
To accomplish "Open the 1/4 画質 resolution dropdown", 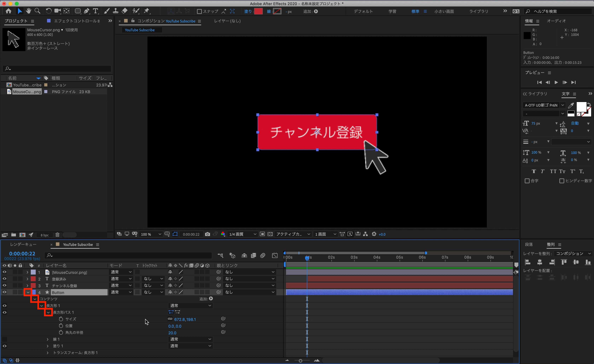I will click(x=242, y=234).
